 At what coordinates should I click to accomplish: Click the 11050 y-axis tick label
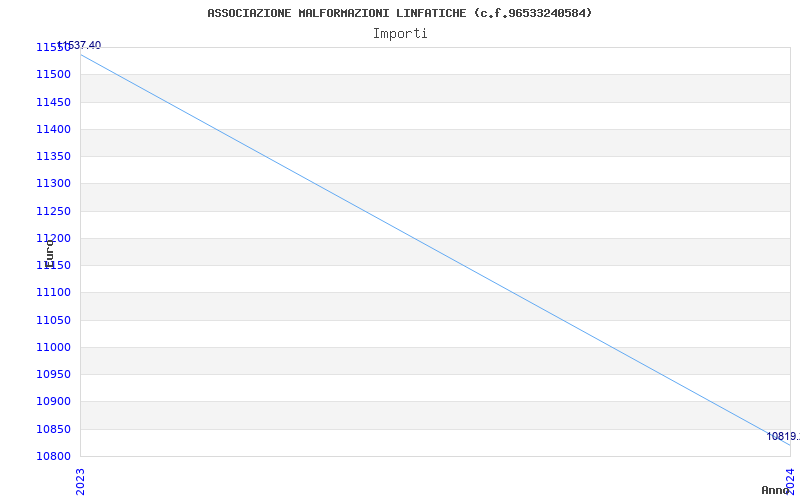click(x=53, y=320)
